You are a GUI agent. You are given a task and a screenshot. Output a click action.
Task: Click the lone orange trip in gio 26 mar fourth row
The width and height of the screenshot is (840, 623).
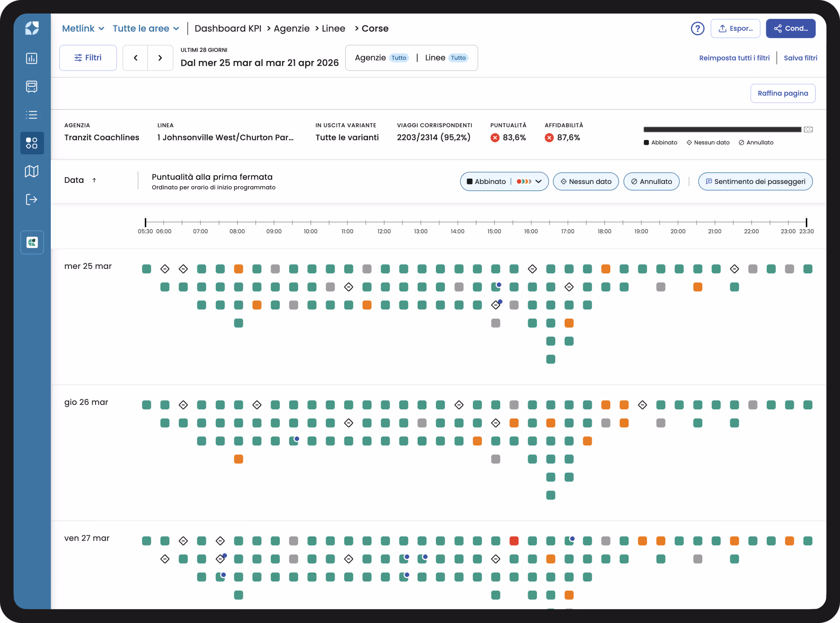click(x=238, y=459)
